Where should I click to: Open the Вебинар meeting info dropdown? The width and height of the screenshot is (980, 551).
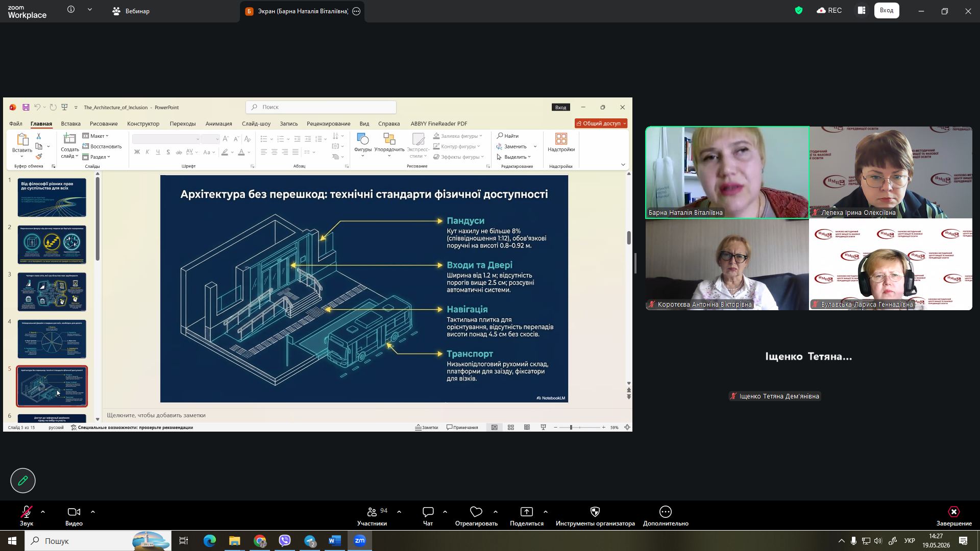90,10
